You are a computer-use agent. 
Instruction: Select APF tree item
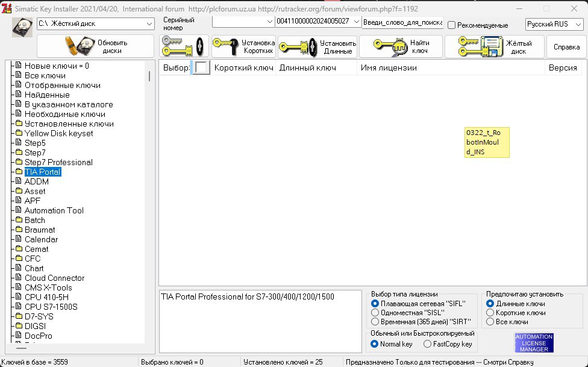(x=33, y=201)
